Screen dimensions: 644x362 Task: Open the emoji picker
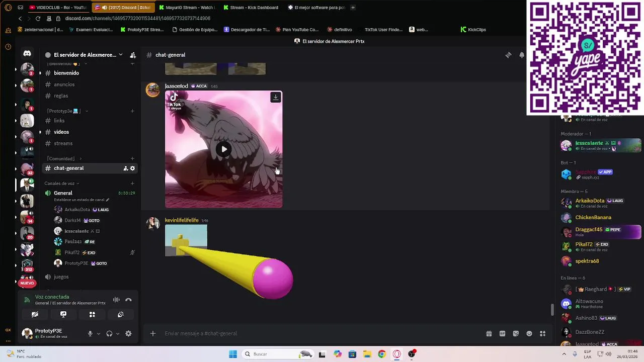pyautogui.click(x=529, y=333)
